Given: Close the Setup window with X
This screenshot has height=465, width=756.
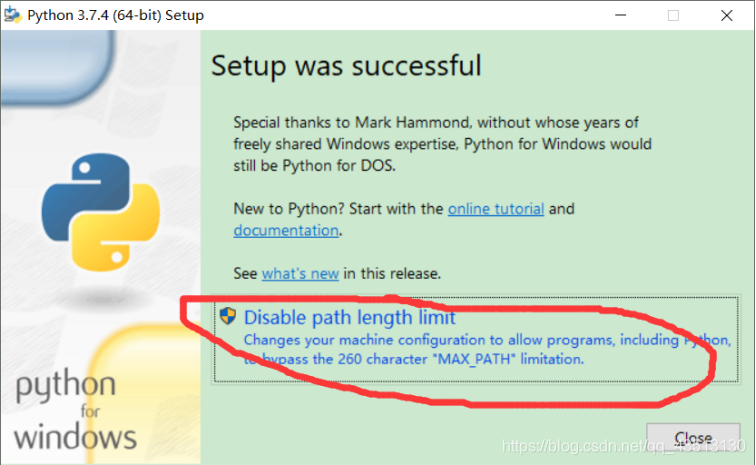Looking at the screenshot, I should (727, 15).
